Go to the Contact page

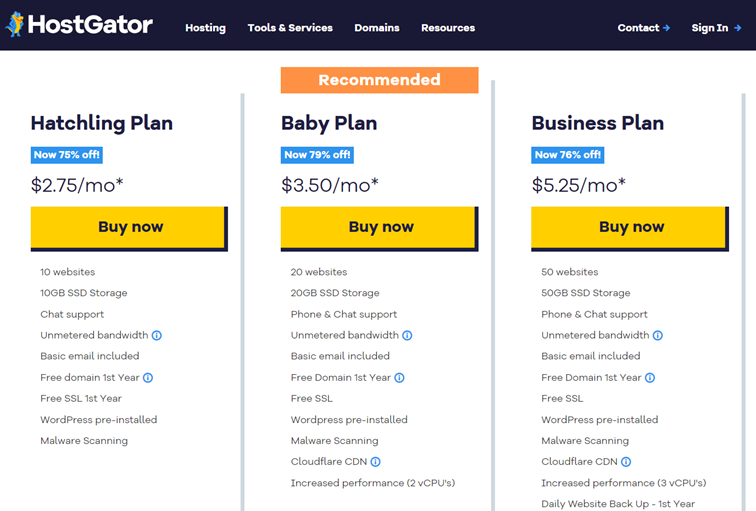[644, 28]
